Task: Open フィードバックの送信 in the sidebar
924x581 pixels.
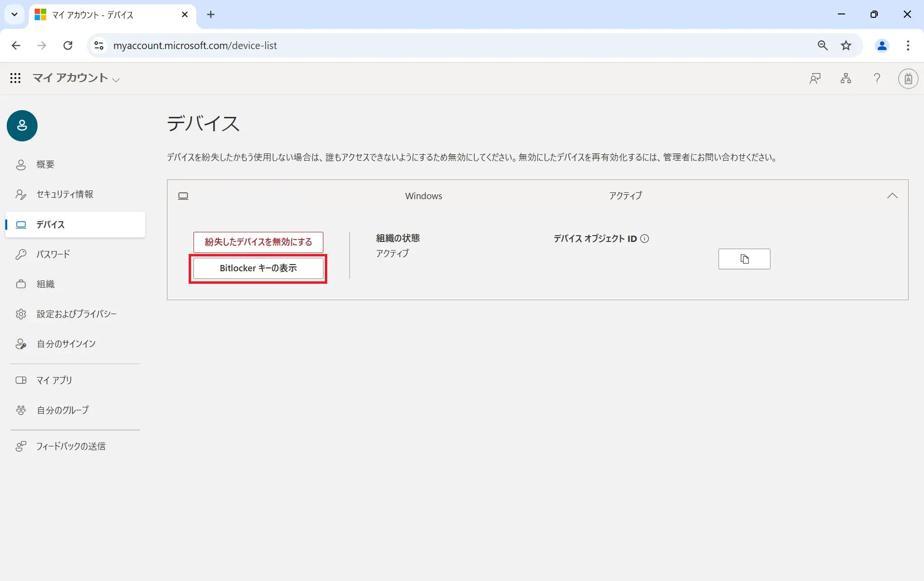Action: click(x=71, y=446)
